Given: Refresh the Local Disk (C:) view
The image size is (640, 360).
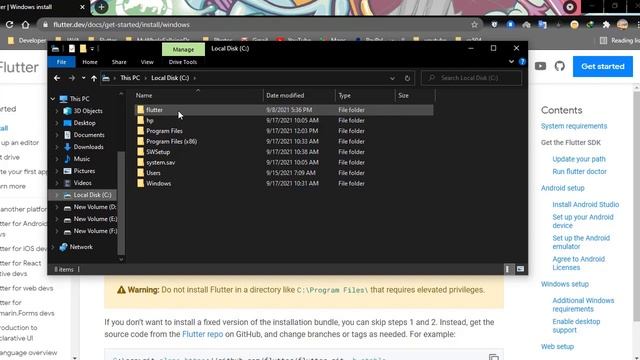Looking at the screenshot, I should coord(407,78).
